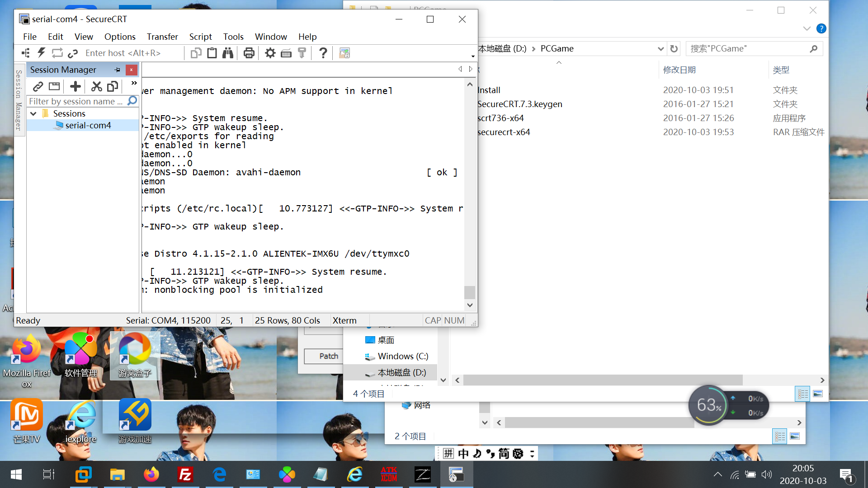Viewport: 868px width, 488px height.
Task: Find text using the binoculars icon
Action: click(x=227, y=53)
